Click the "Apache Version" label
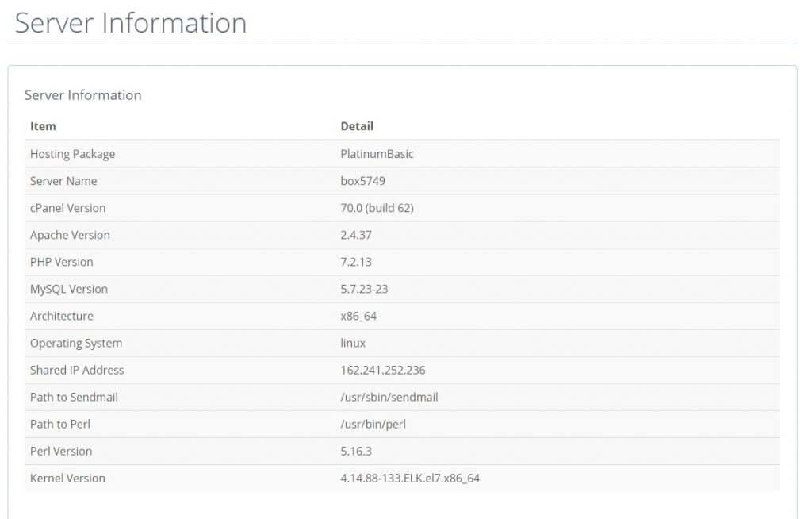The width and height of the screenshot is (812, 519). (x=70, y=235)
